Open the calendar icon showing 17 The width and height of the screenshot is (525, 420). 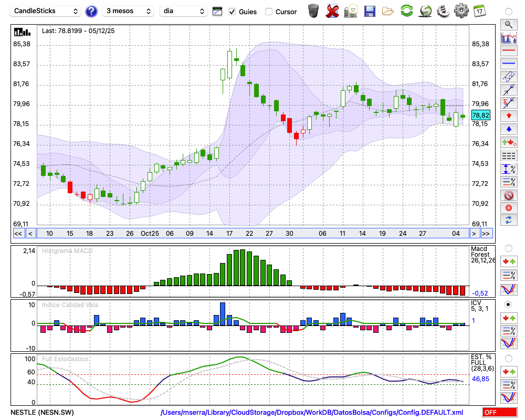click(479, 11)
